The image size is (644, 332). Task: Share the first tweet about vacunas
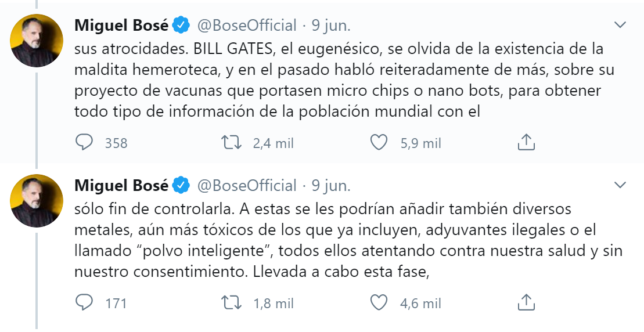click(x=526, y=143)
